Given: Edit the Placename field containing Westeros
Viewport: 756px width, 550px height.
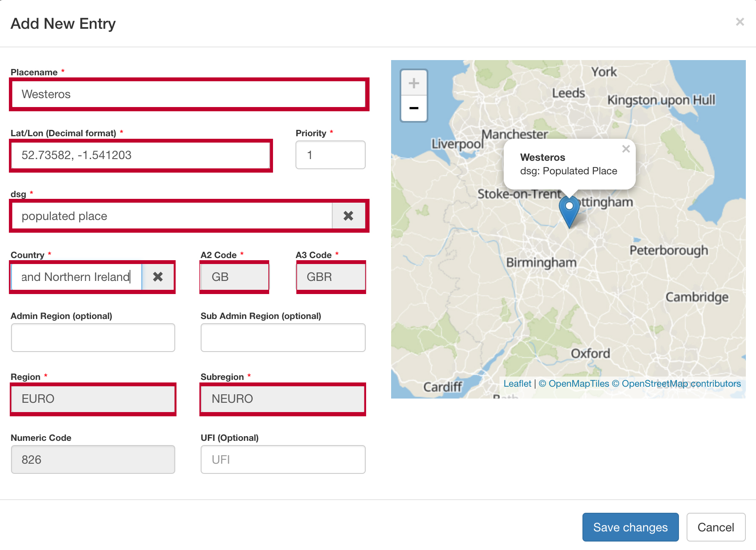Looking at the screenshot, I should [188, 94].
